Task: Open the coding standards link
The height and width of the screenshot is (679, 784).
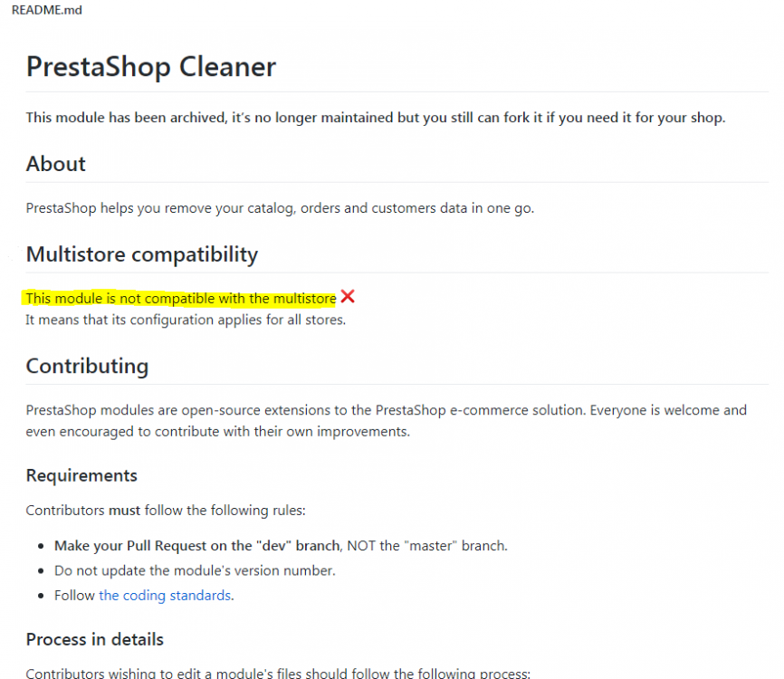Action: point(165,595)
